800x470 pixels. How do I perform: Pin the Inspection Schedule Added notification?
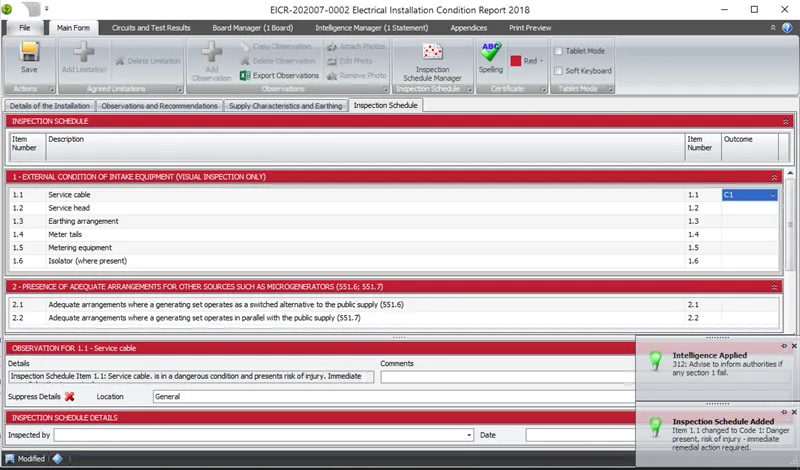[784, 412]
